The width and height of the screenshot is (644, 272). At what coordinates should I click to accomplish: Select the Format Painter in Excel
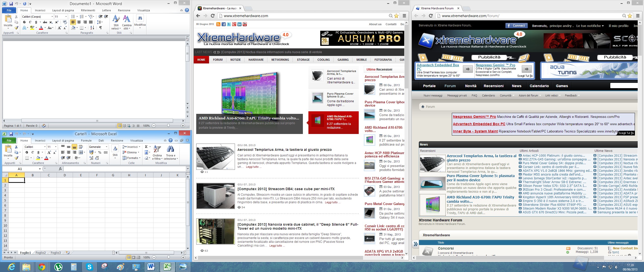click(x=17, y=158)
